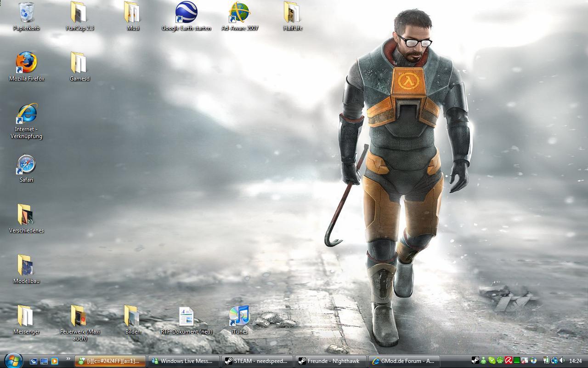Click the green square tray icon
This screenshot has width=588, height=368.
pos(517,360)
